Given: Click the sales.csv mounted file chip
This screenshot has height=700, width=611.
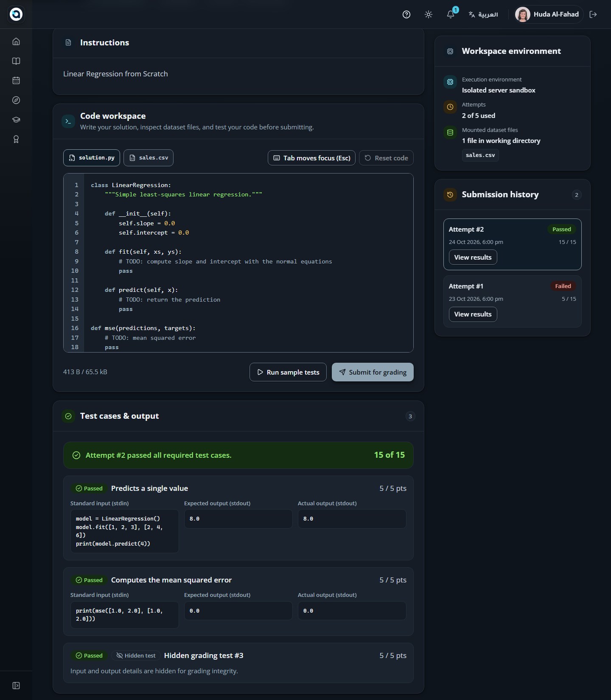Looking at the screenshot, I should [480, 155].
